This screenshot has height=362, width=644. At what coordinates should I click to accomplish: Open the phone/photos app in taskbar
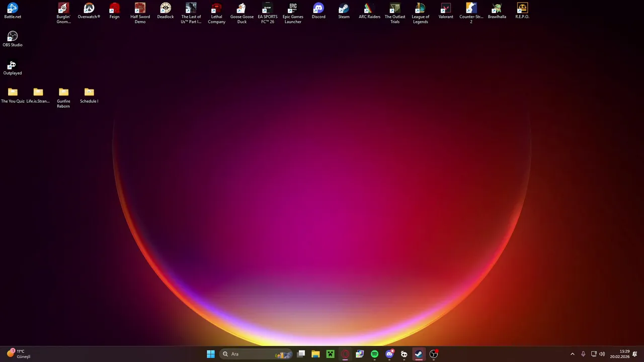click(360, 354)
